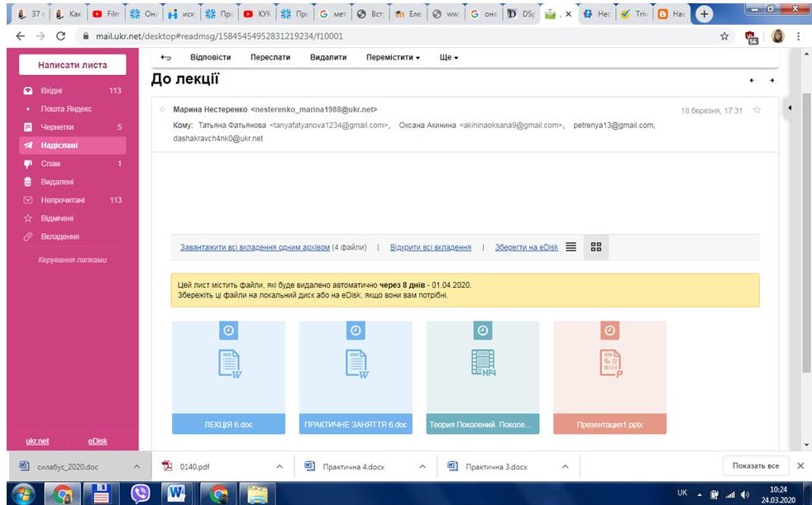
Task: Switch attachments to grid view
Action: click(595, 247)
